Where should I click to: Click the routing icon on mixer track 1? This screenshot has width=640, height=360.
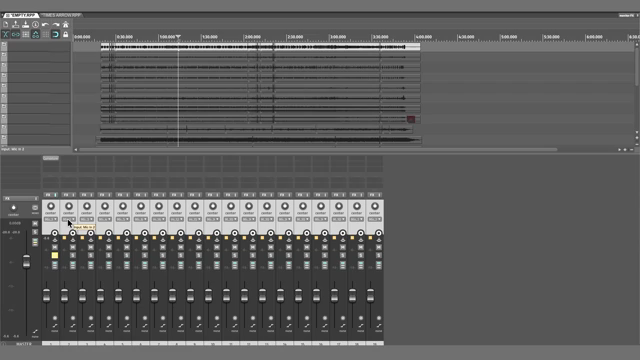click(55, 265)
